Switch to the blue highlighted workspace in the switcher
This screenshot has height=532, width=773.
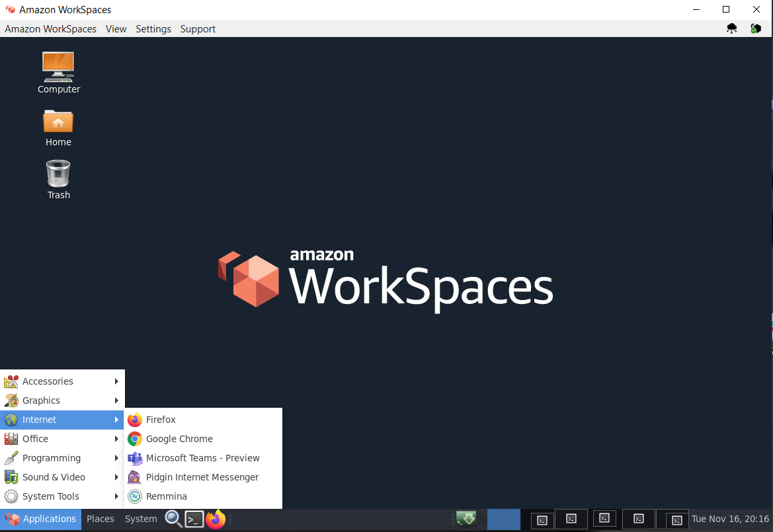point(503,519)
